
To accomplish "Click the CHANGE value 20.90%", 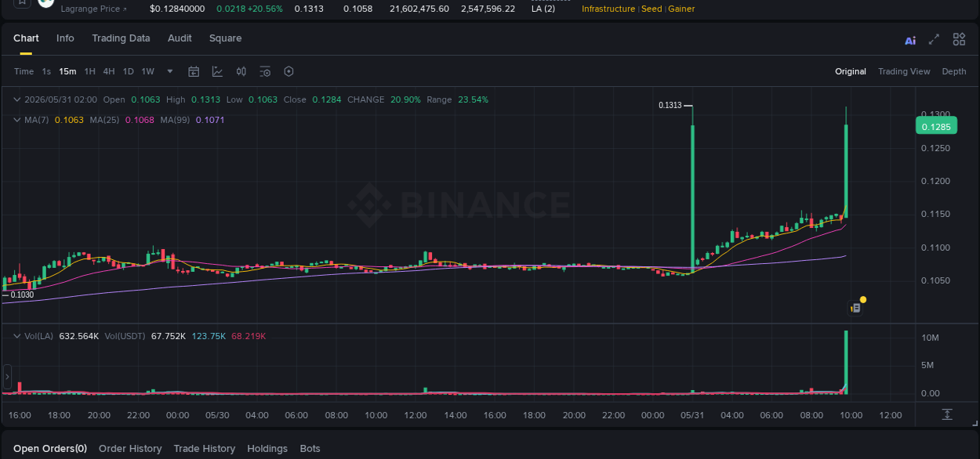I will pyautogui.click(x=405, y=99).
